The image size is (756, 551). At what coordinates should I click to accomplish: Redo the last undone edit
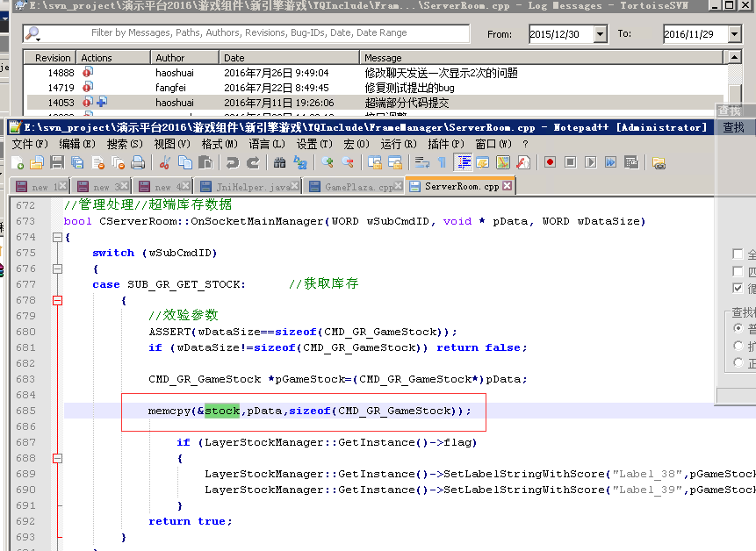253,163
